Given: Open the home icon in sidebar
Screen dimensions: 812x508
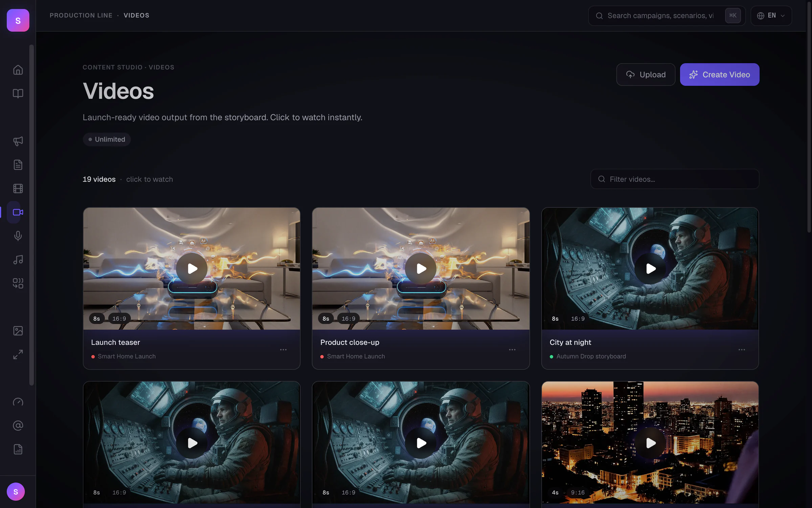Looking at the screenshot, I should [18, 70].
